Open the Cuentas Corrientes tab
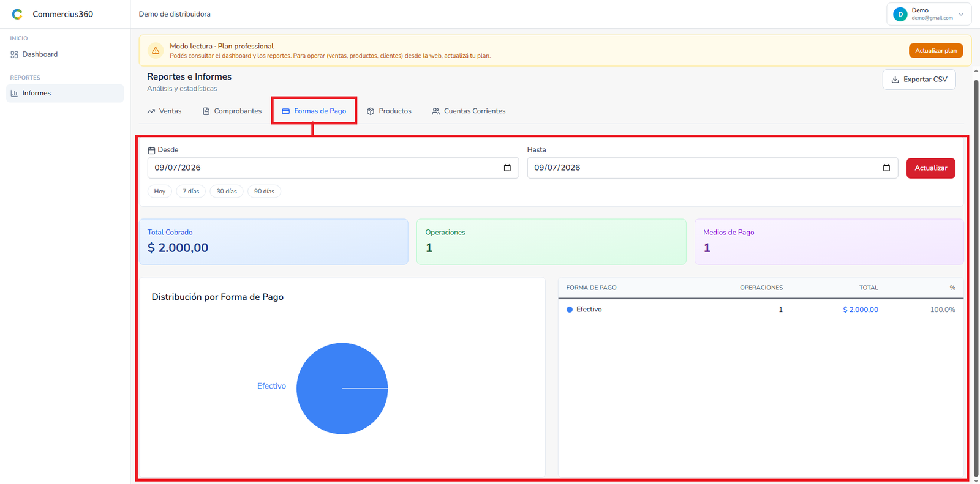Viewport: 980px width, 484px height. 469,111
